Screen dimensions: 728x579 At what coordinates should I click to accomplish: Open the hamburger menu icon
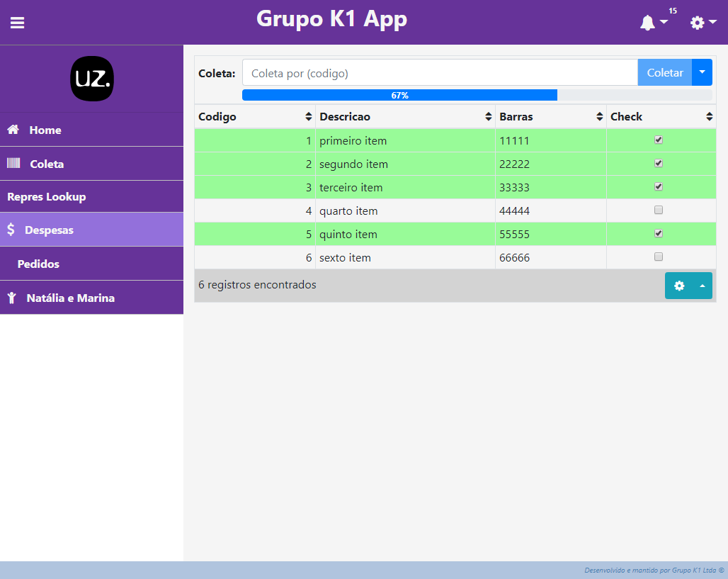(17, 23)
